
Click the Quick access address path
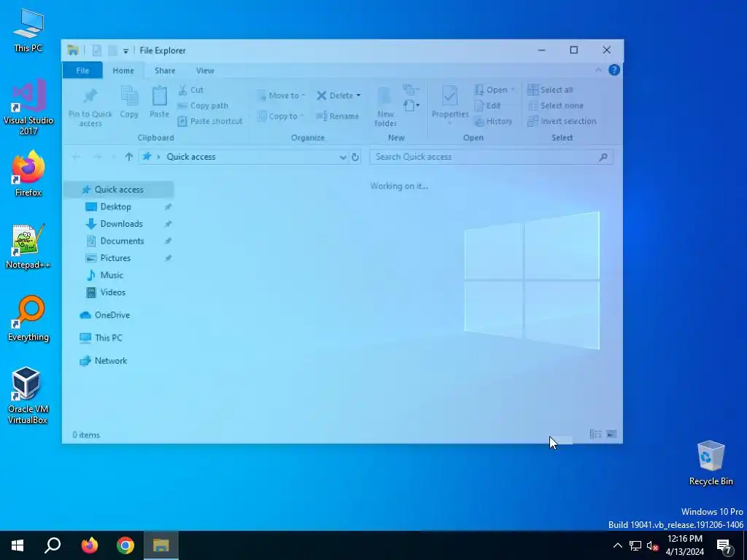click(x=191, y=157)
